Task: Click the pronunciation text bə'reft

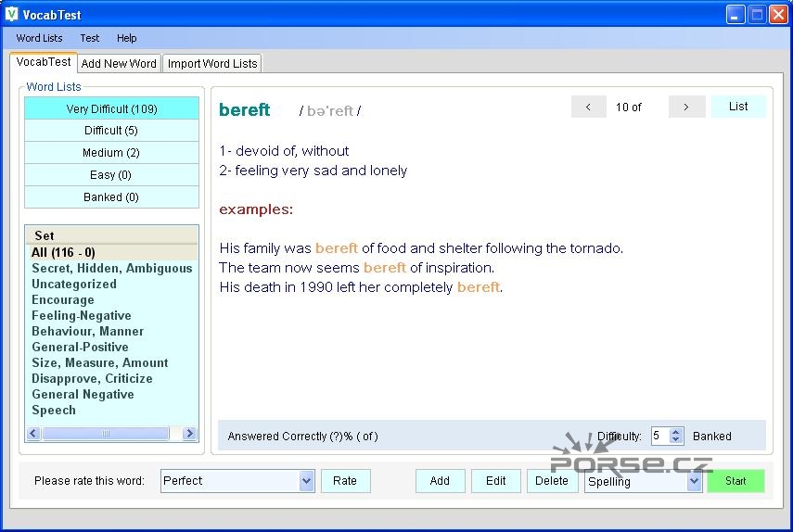Action: click(330, 110)
